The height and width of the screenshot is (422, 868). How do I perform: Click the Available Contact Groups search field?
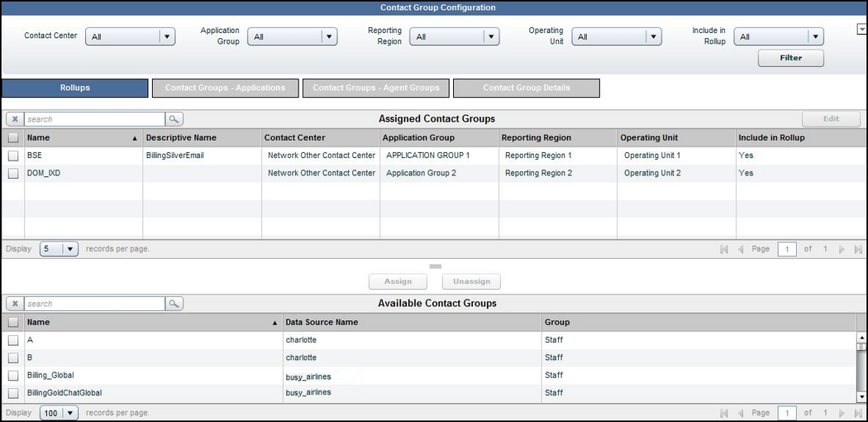point(93,304)
